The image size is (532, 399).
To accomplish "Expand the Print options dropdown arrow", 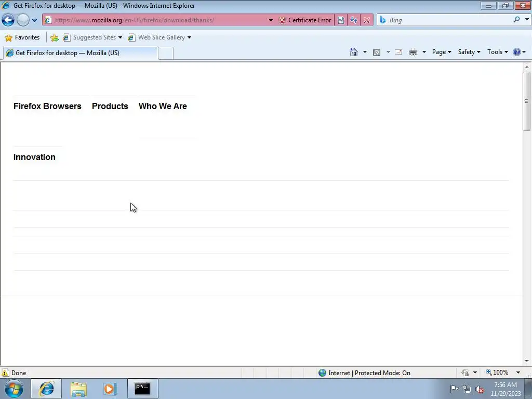I will tap(424, 52).
